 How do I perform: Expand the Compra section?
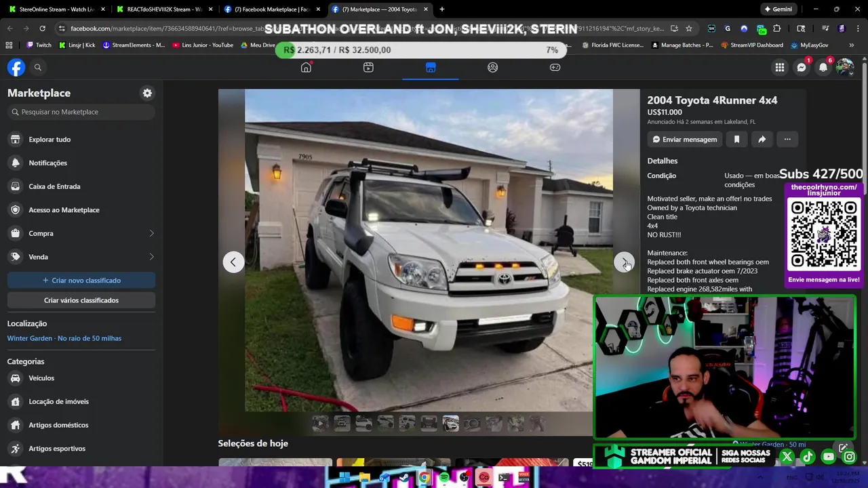(81, 233)
